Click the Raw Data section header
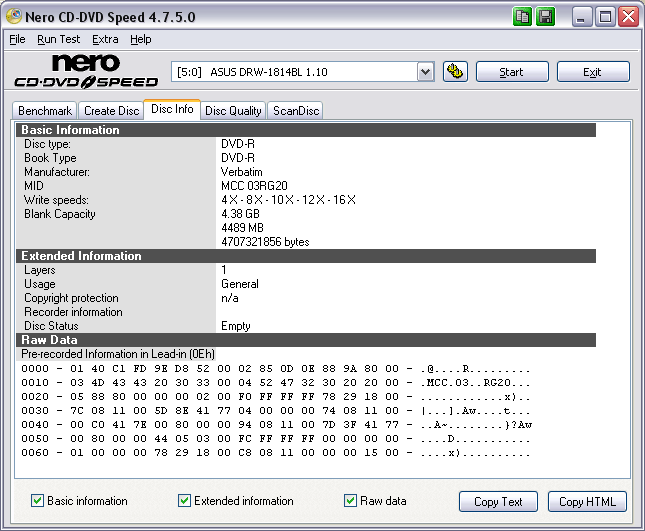The height and width of the screenshot is (531, 645). click(306, 340)
